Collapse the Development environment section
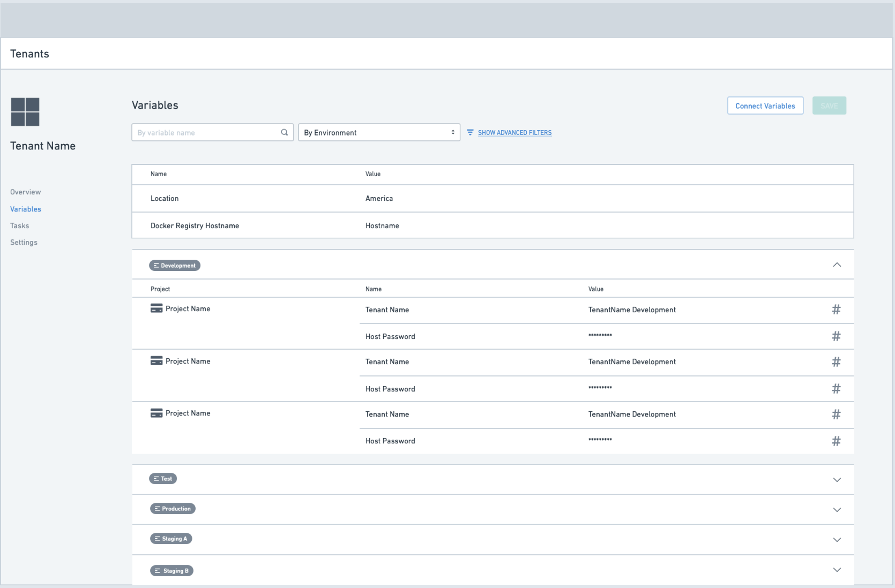The width and height of the screenshot is (895, 588). point(837,265)
